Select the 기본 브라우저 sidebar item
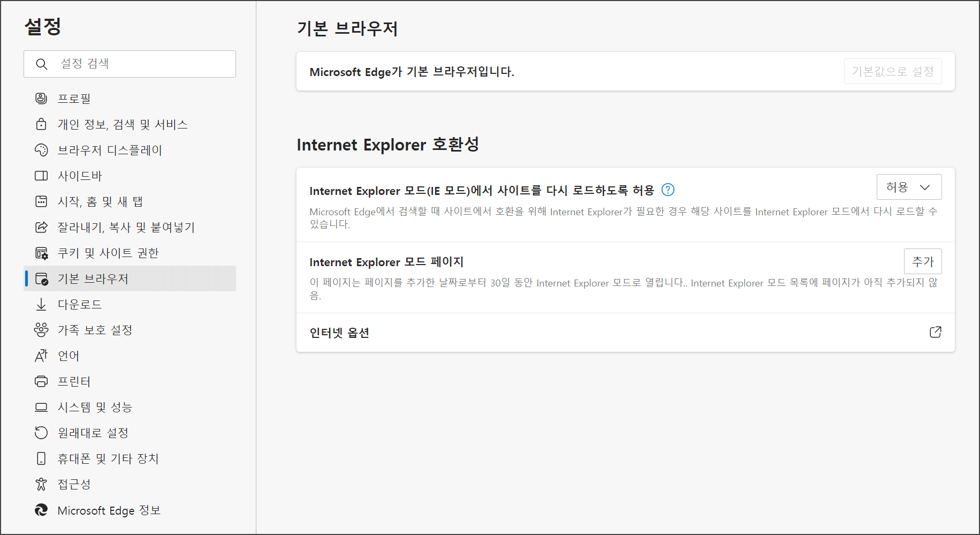This screenshot has width=980, height=535. [x=130, y=278]
